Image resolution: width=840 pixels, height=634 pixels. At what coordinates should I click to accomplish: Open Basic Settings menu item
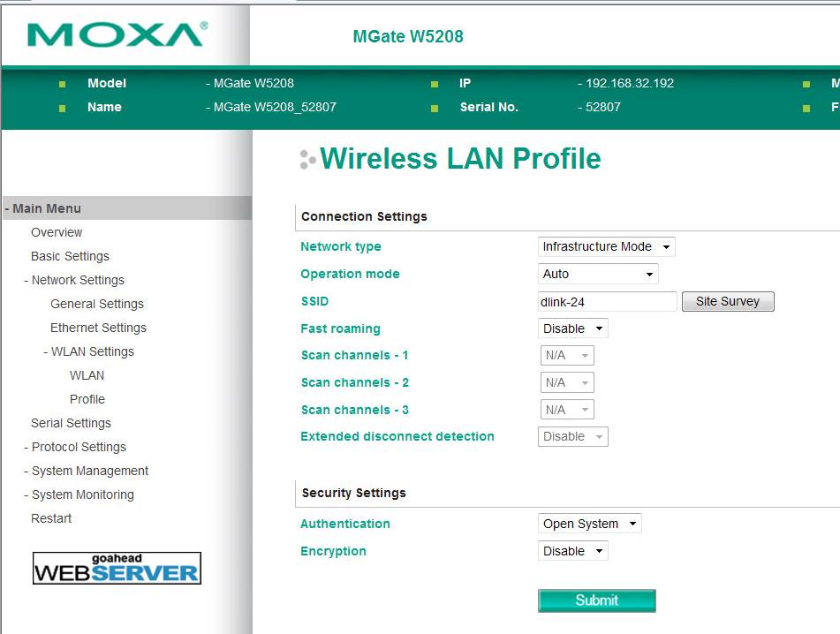click(x=70, y=256)
